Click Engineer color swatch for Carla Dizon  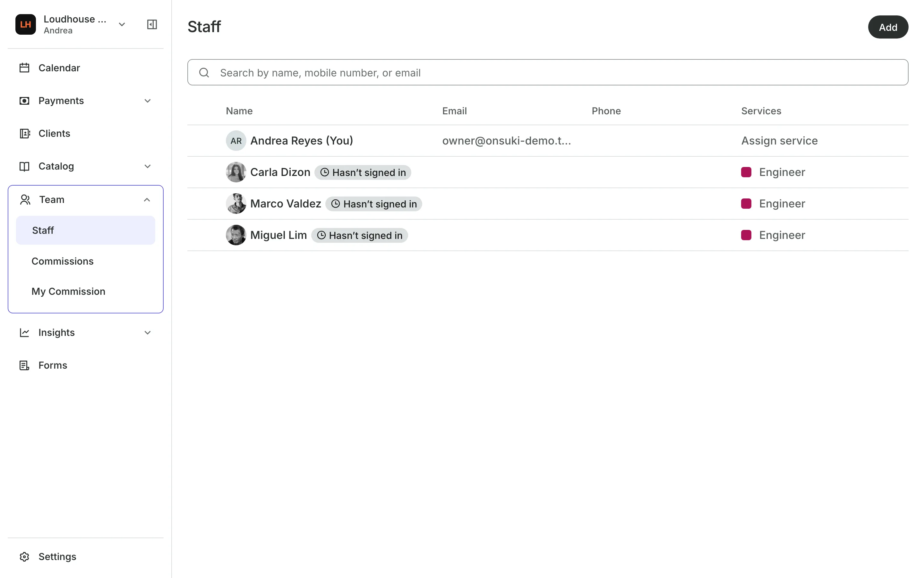[x=746, y=172]
